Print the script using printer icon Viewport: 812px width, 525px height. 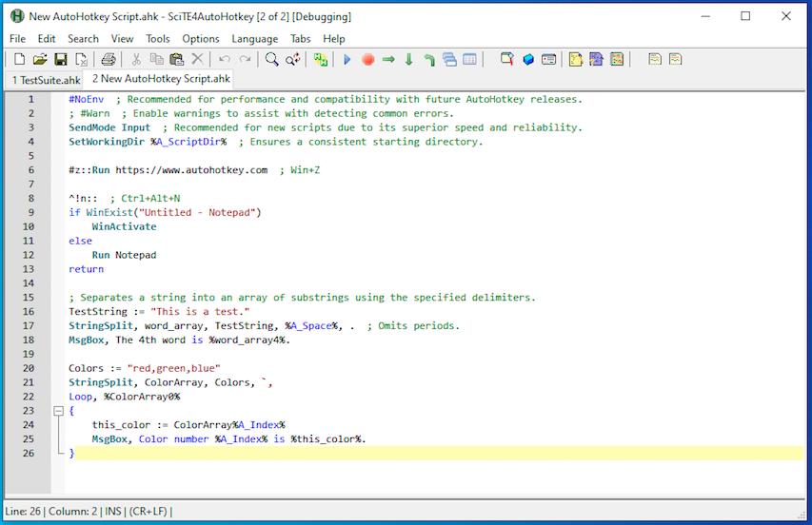[x=109, y=60]
